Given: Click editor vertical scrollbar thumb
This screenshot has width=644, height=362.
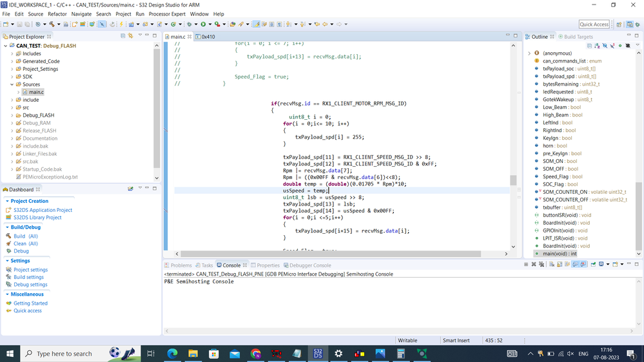Looking at the screenshot, I should pyautogui.click(x=513, y=180).
